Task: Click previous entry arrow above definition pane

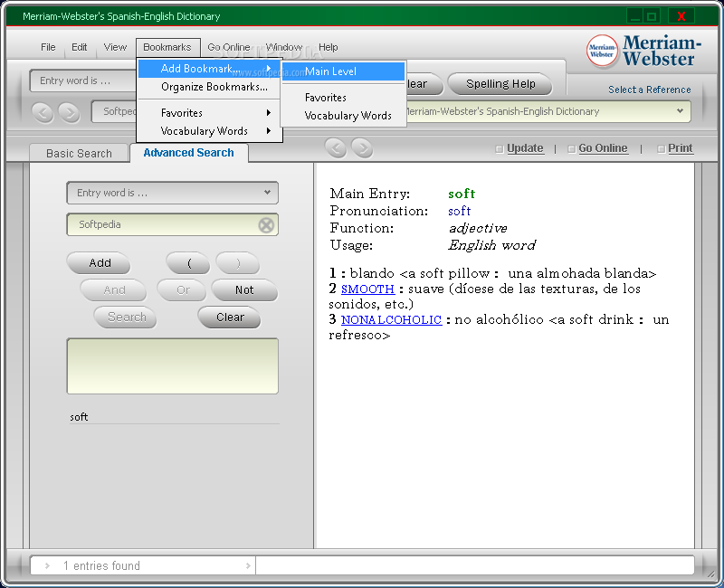Action: [x=336, y=148]
